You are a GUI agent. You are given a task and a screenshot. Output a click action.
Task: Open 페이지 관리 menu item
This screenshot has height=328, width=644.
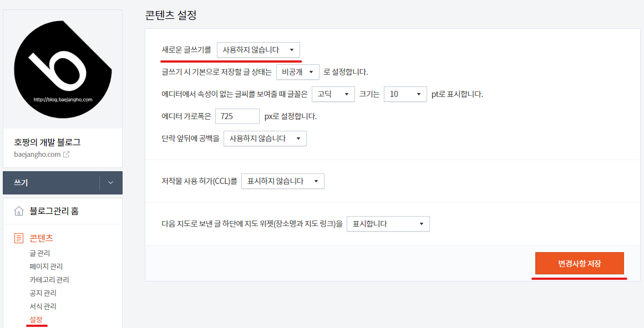(46, 266)
